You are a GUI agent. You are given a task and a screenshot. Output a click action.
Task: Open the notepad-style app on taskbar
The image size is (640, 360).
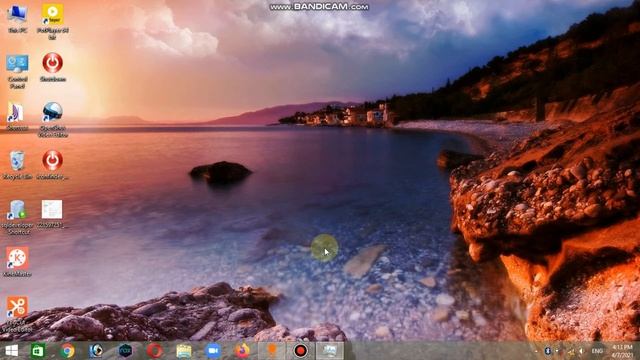click(184, 351)
